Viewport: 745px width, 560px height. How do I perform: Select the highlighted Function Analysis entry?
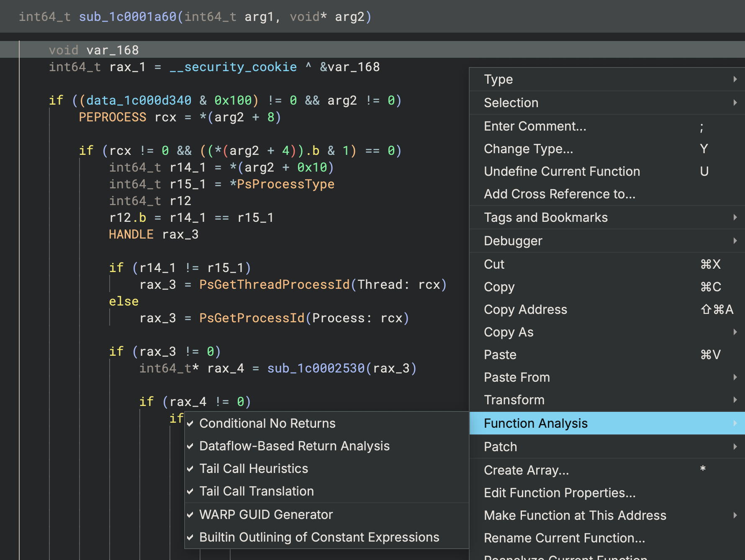click(x=607, y=423)
